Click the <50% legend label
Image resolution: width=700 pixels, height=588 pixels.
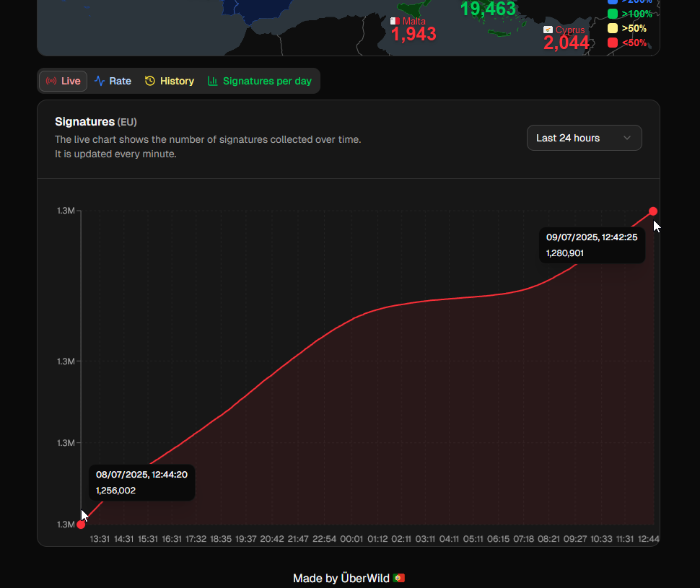(634, 43)
